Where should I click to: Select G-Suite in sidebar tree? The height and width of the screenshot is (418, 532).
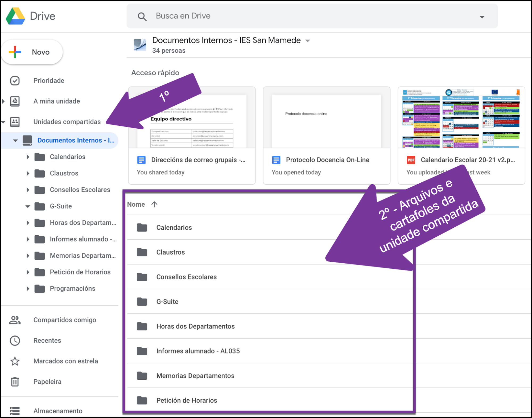(61, 206)
